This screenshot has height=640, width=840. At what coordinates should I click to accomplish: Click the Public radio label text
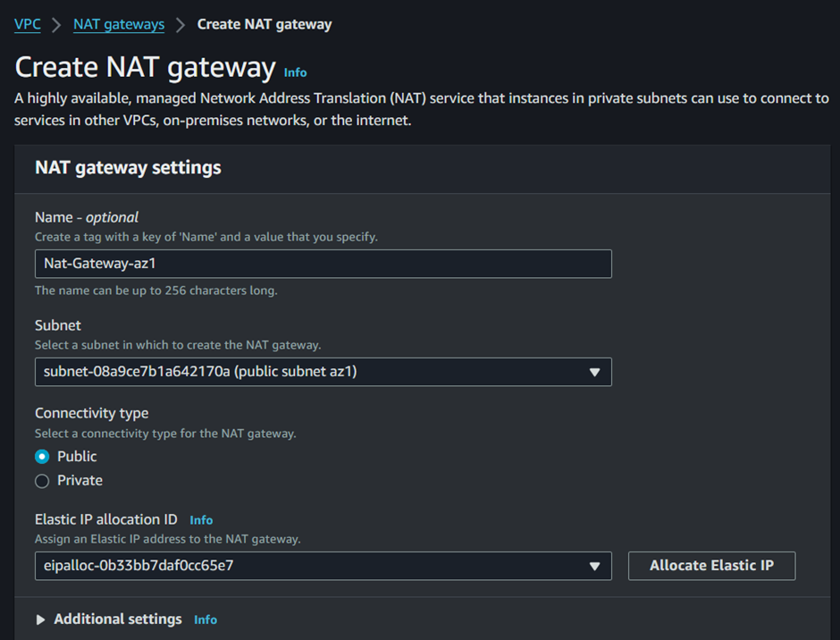(77, 456)
